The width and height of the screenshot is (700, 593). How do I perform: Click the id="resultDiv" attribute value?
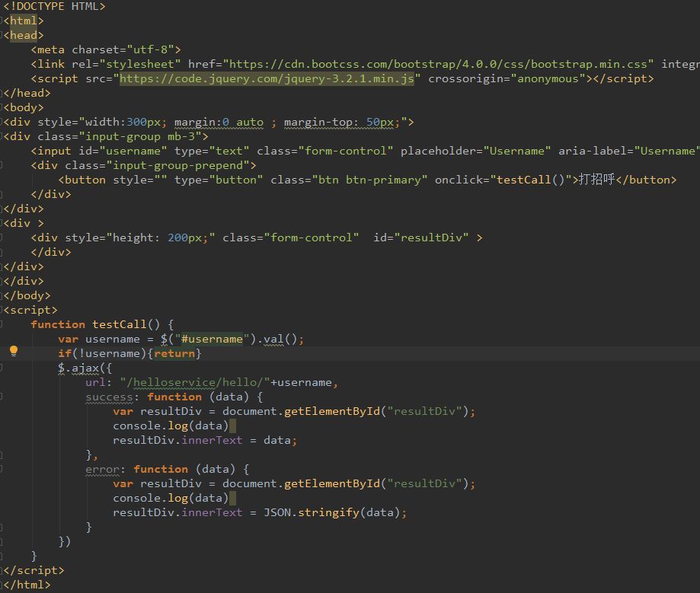coord(431,238)
